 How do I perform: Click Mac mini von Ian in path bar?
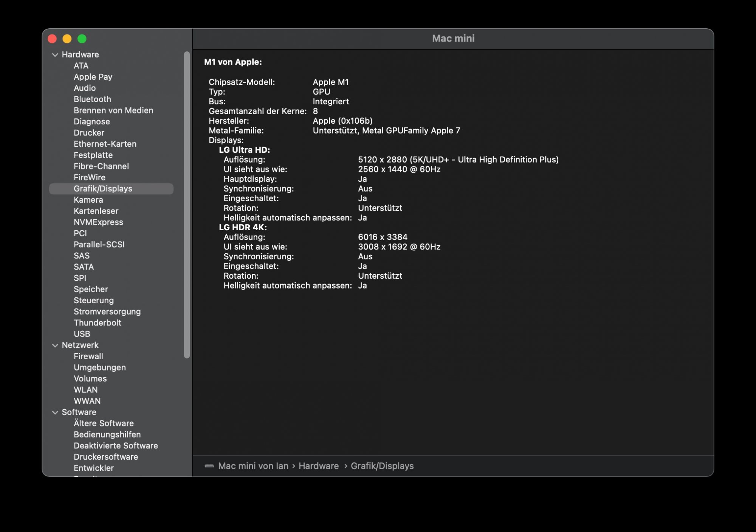pyautogui.click(x=253, y=466)
